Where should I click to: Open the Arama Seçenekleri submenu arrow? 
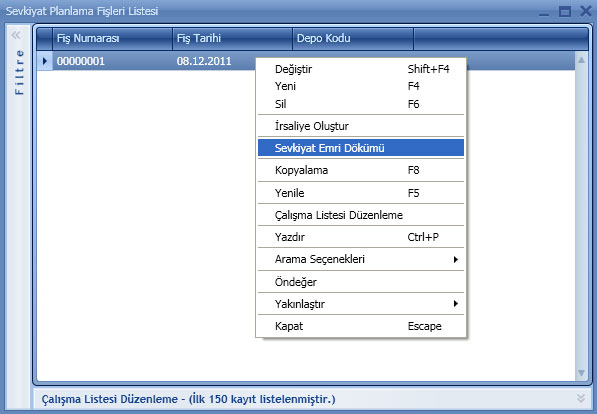coord(455,259)
